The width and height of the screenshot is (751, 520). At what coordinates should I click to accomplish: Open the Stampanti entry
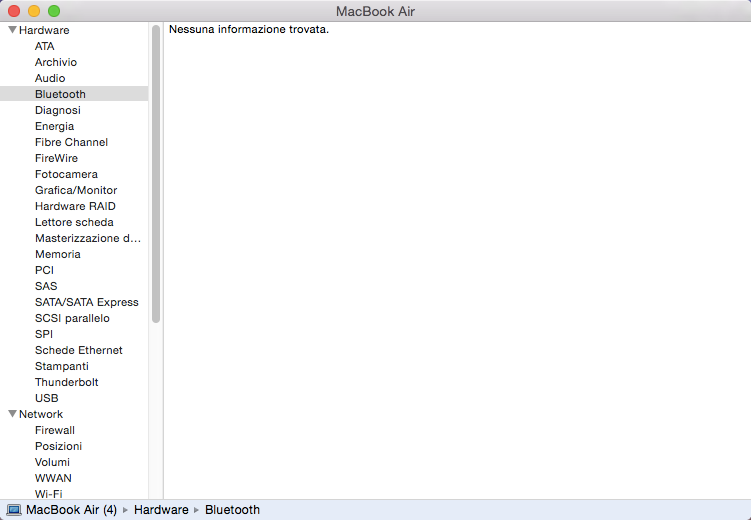62,366
